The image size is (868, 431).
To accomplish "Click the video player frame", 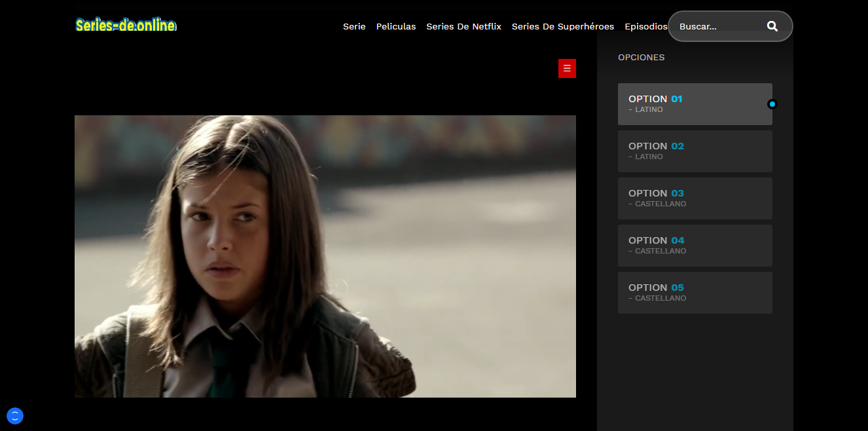I will pos(325,256).
